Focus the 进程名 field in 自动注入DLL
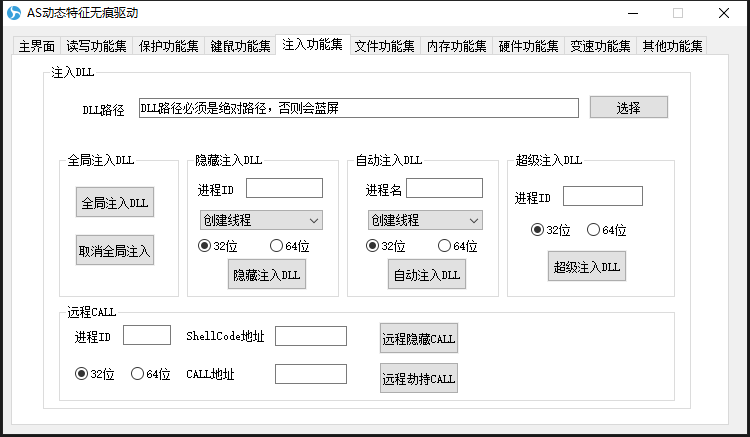Image resolution: width=750 pixels, height=437 pixels. 444,188
